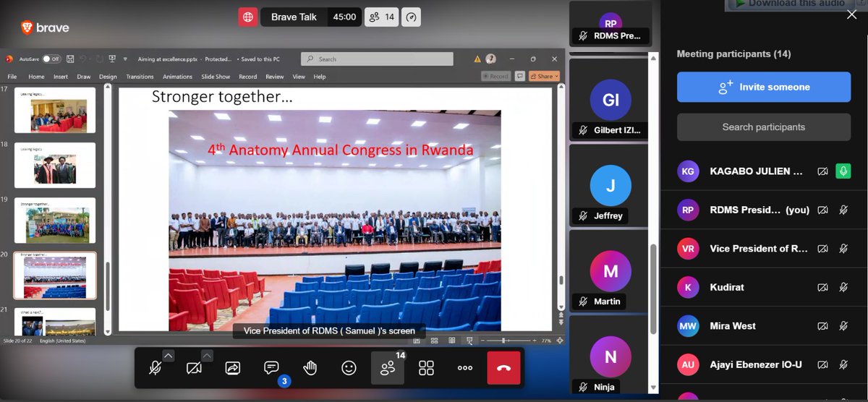The height and width of the screenshot is (402, 868).
Task: Close the Meeting participants panel
Action: [x=851, y=14]
